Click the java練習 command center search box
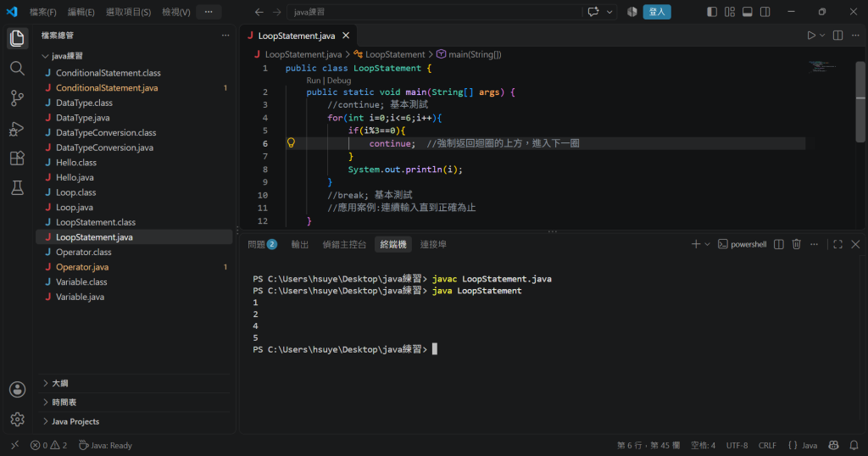This screenshot has width=868, height=456. click(435, 12)
